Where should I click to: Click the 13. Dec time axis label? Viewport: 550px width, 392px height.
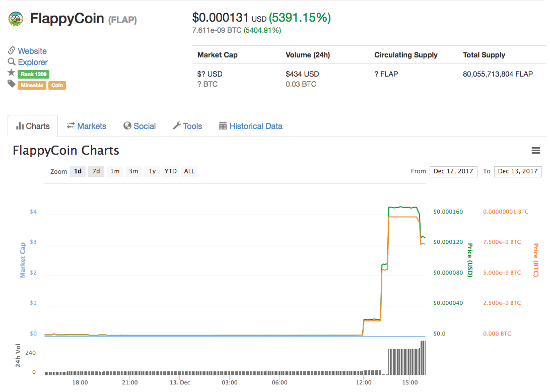click(180, 382)
